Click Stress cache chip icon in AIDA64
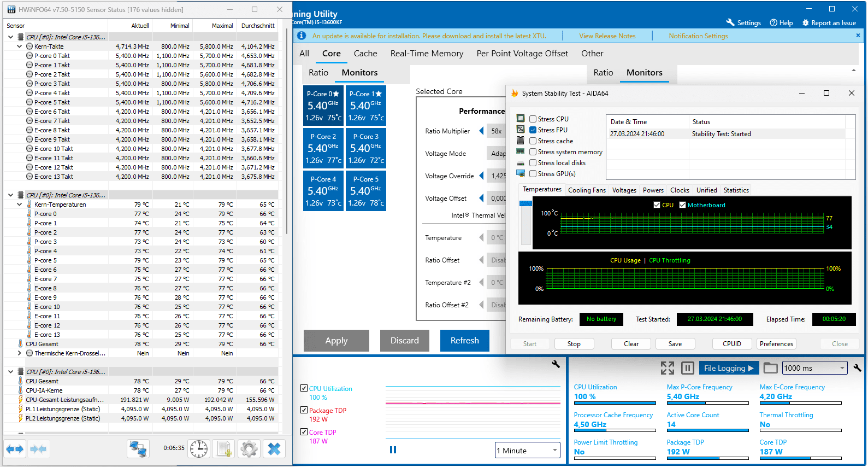The image size is (868, 467). point(521,140)
